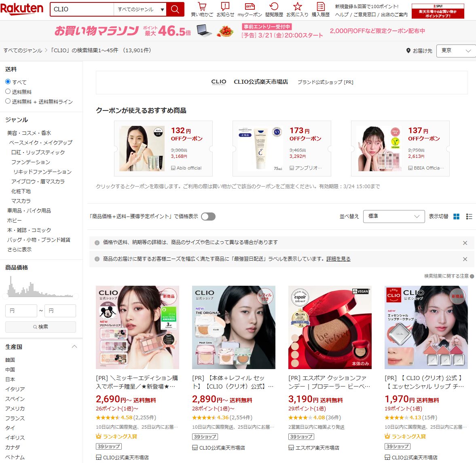Click the info icon beside 検索結果に関する注意
The height and width of the screenshot is (463, 476).
472,276
